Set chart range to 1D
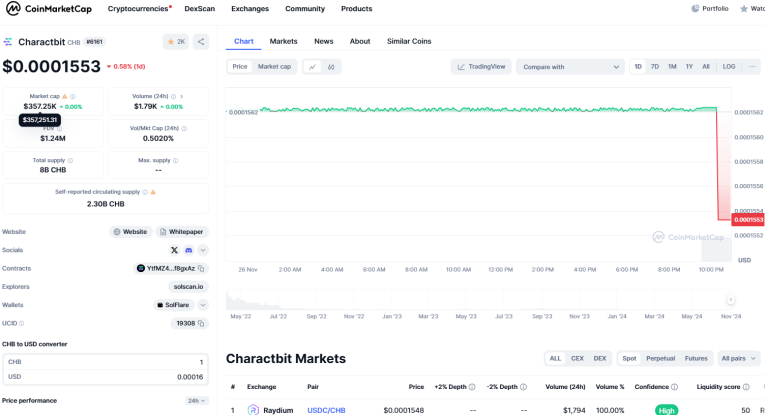 pyautogui.click(x=638, y=67)
